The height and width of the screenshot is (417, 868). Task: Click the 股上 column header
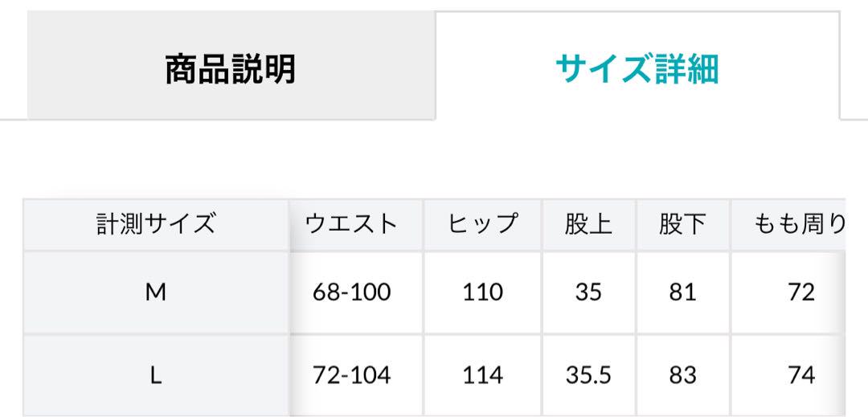coord(589,225)
